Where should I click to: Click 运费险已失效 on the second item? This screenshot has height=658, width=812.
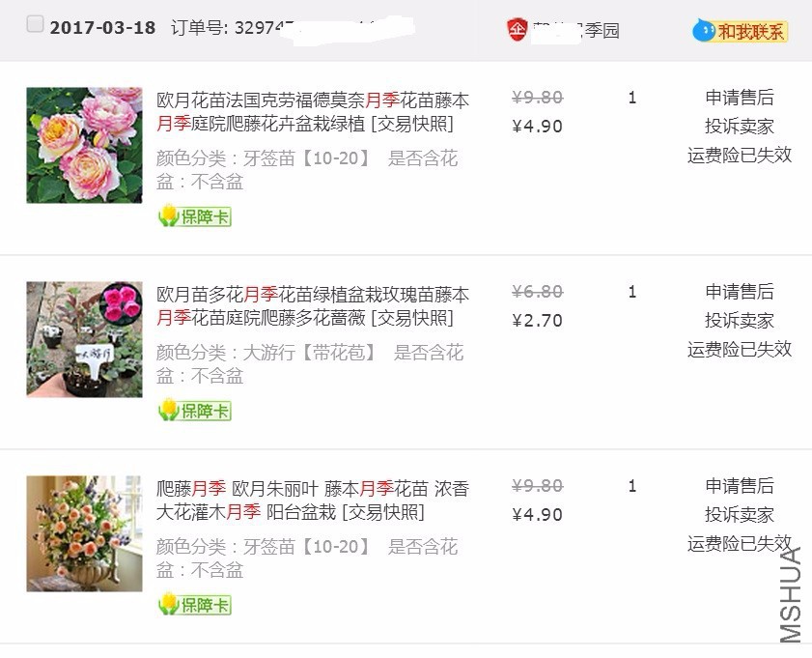tap(740, 349)
